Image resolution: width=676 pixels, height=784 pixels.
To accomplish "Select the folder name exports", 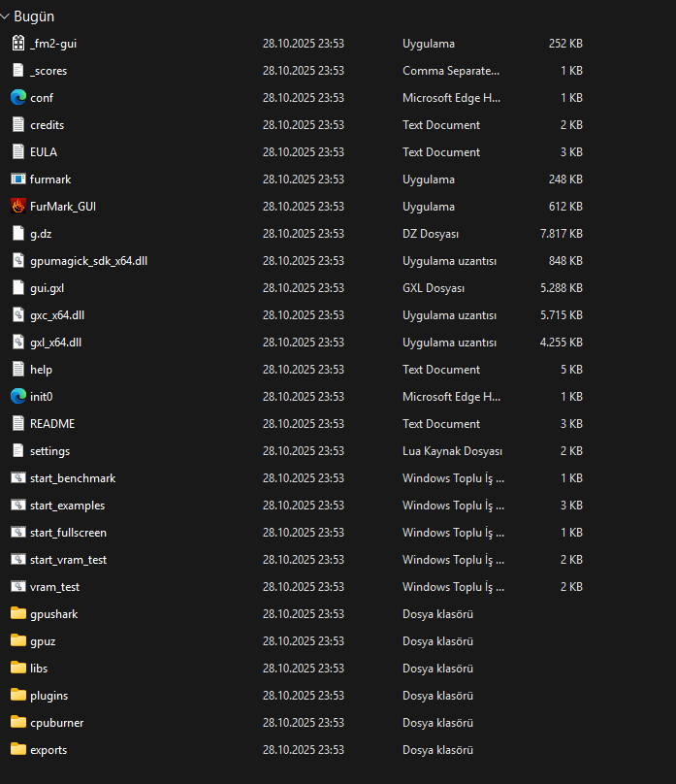I will 48,750.
